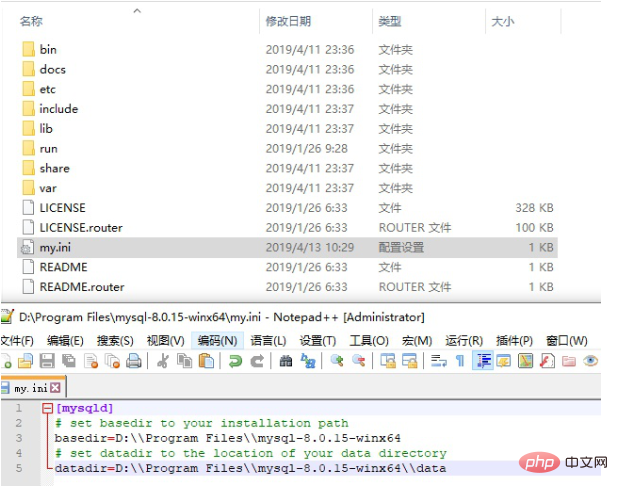Select the README file row
The height and width of the screenshot is (495, 618).
point(287,268)
